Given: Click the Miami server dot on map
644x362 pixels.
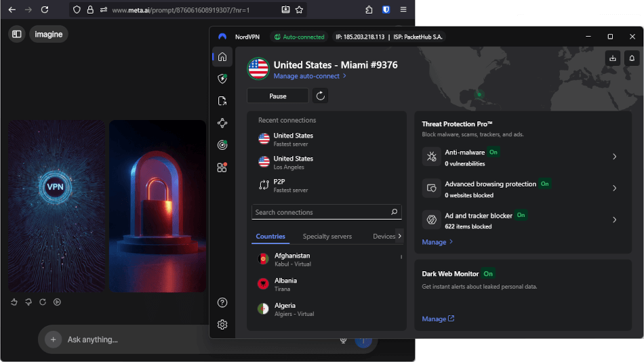Looking at the screenshot, I should click(x=479, y=94).
